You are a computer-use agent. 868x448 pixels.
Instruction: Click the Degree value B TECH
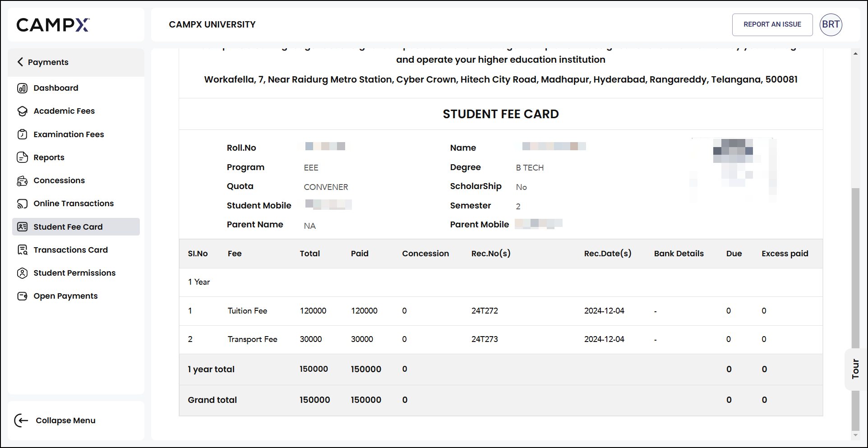[x=530, y=168]
